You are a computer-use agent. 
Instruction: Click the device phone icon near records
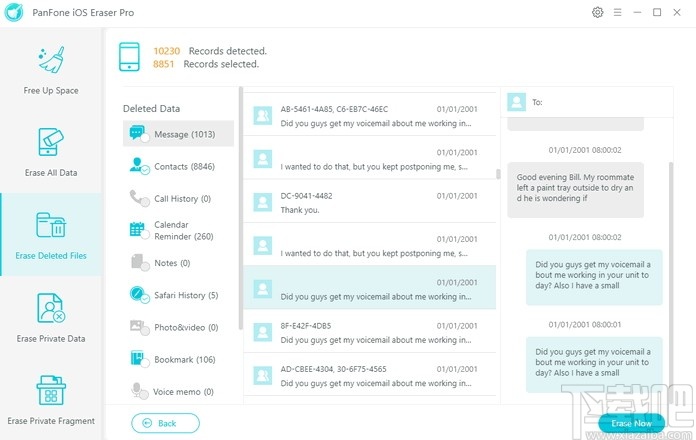[129, 57]
